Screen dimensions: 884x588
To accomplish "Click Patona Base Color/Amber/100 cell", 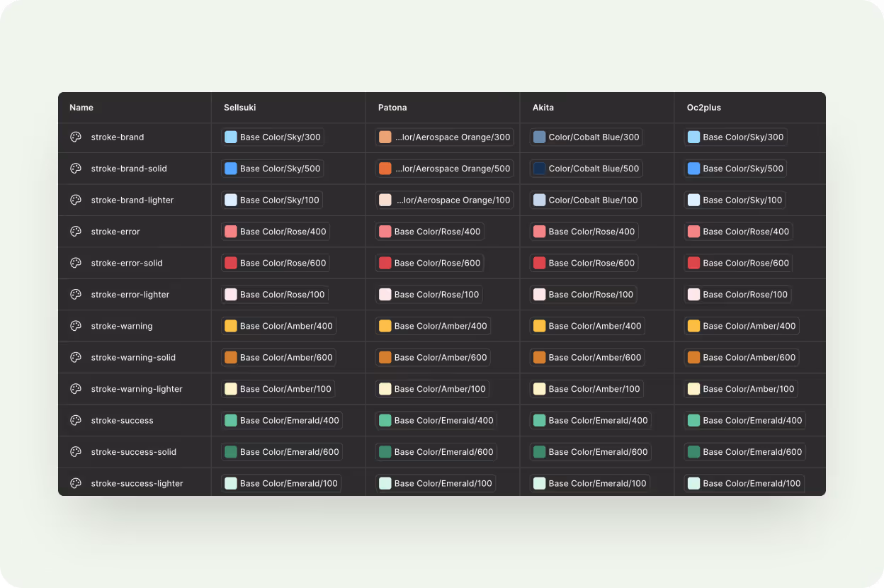I will click(432, 389).
